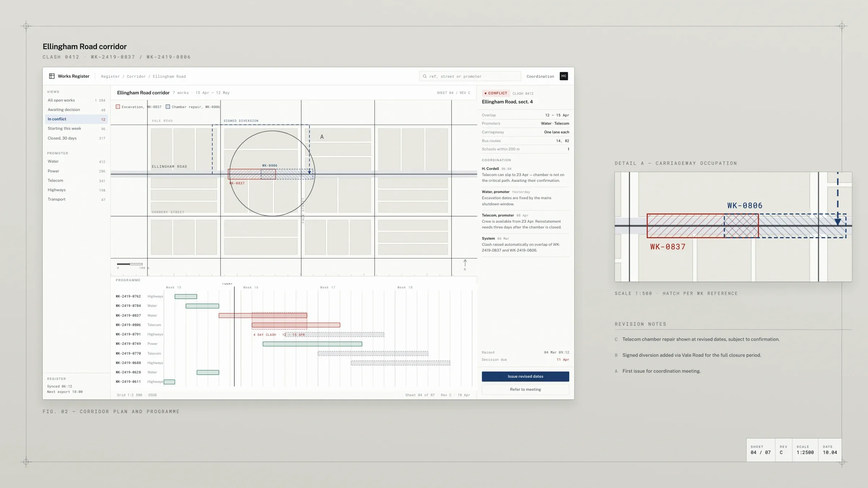The height and width of the screenshot is (488, 868).
Task: Select programme row WK-2419-0806
Action: click(x=294, y=325)
